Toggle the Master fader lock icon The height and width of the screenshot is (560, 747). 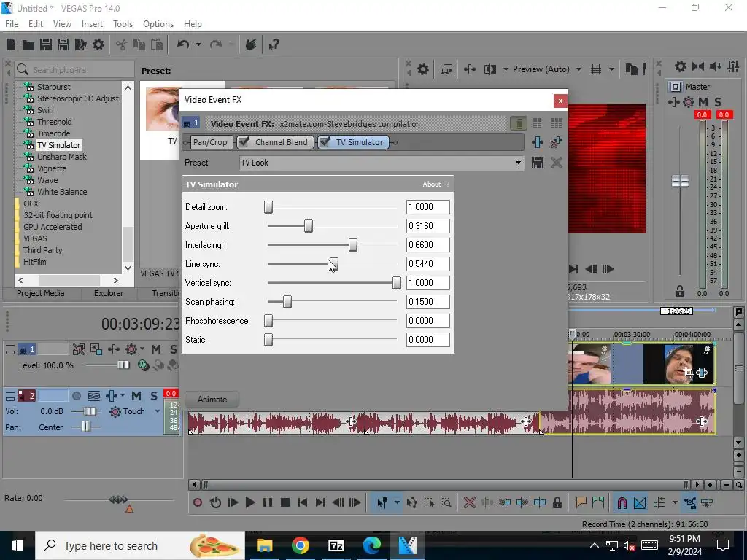pos(680,290)
